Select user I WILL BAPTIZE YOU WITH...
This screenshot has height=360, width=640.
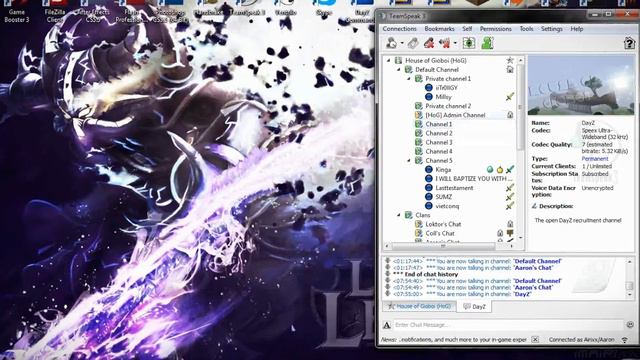[x=473, y=179]
